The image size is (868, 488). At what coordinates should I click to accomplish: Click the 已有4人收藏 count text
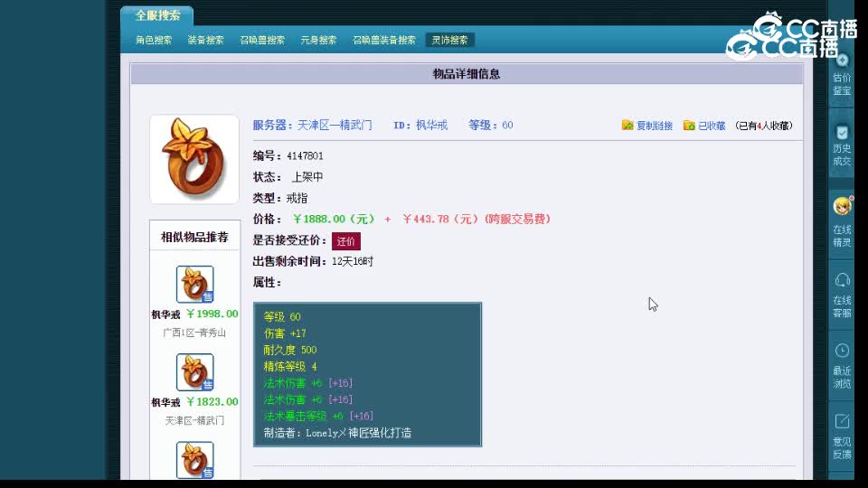point(764,126)
